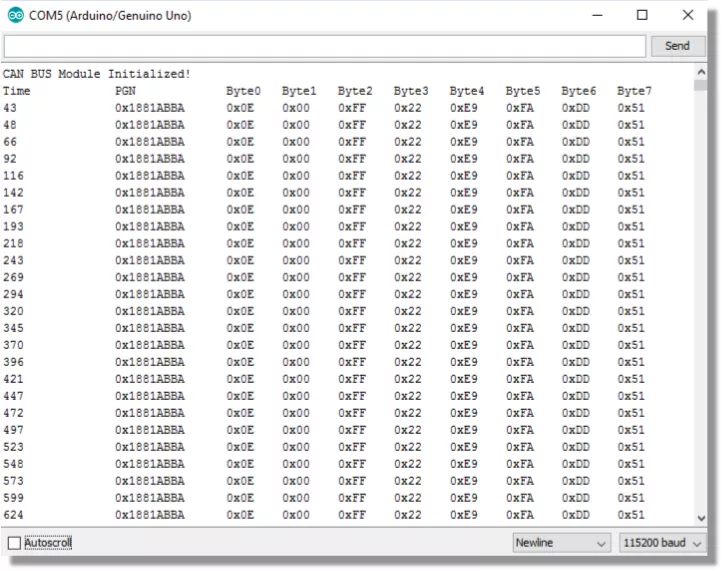Click the time value '573'
This screenshot has width=723, height=571.
click(13, 481)
